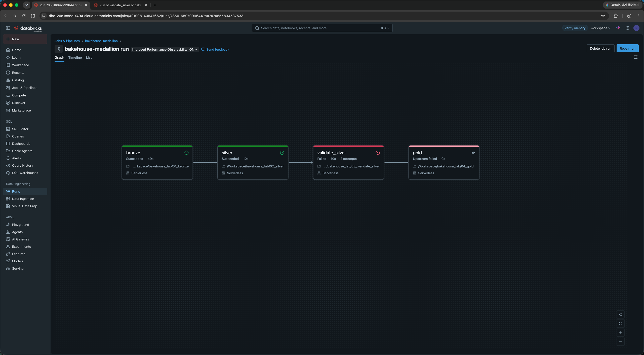Open Catalog in the sidebar
The height and width of the screenshot is (355, 644).
click(x=25, y=80)
